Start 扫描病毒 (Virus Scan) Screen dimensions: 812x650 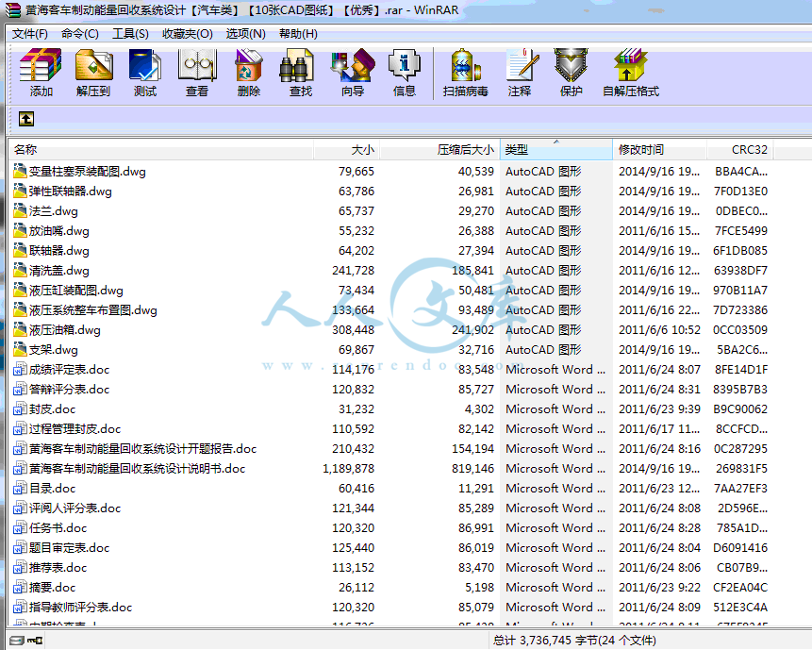(x=466, y=65)
